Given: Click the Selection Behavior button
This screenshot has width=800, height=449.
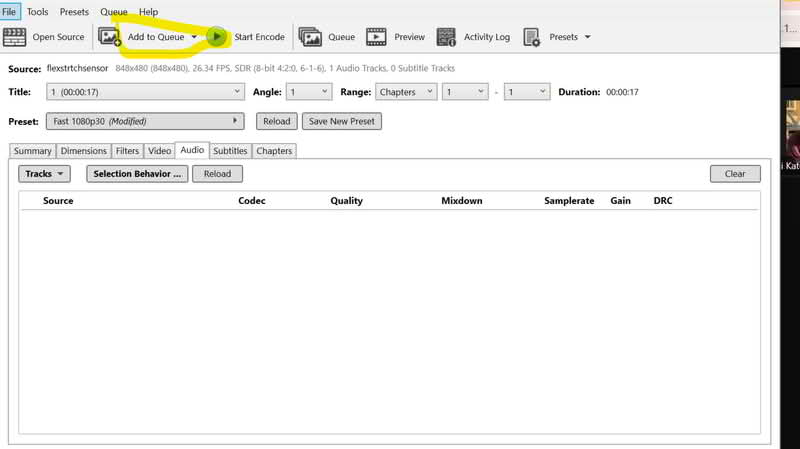Looking at the screenshot, I should 136,173.
